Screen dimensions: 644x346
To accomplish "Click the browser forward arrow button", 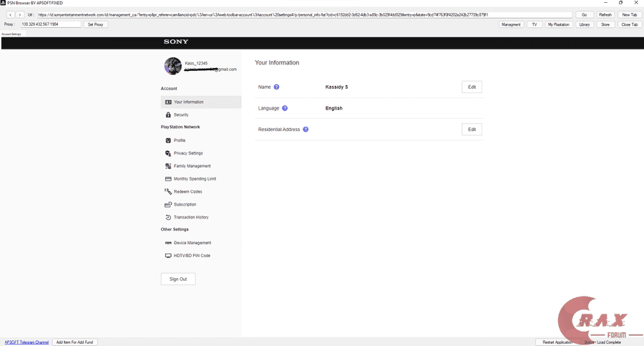I will click(19, 15).
